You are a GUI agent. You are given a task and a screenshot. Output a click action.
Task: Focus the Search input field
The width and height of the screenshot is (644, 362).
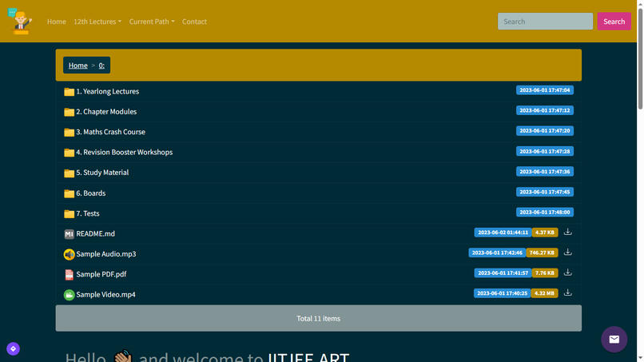[545, 22]
